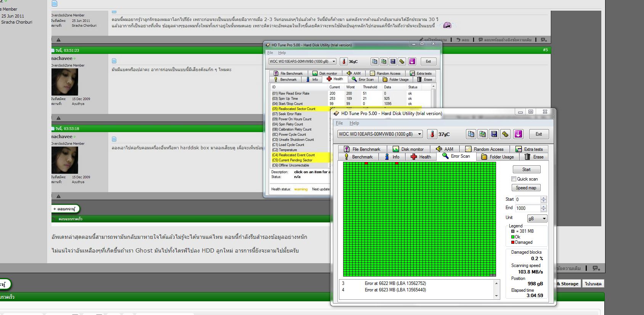Screen dimensions: 644x315
Task: Switch to Info tab in front window
Action: [x=392, y=157]
